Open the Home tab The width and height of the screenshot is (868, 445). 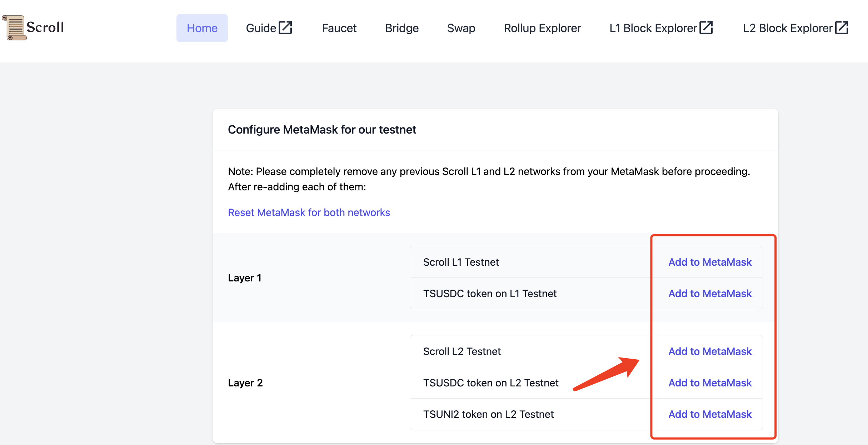click(x=202, y=28)
